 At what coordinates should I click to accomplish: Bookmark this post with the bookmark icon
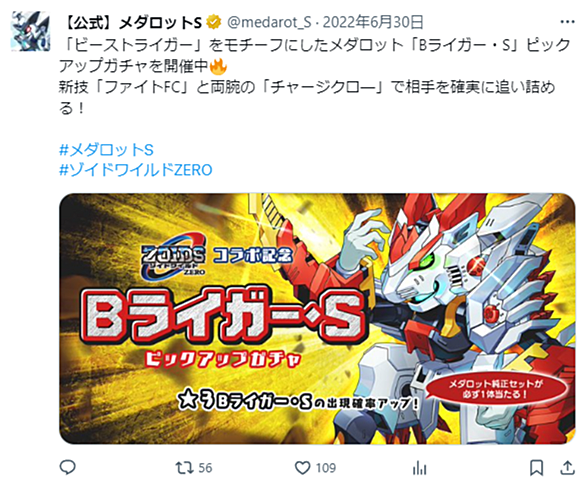coord(536,468)
